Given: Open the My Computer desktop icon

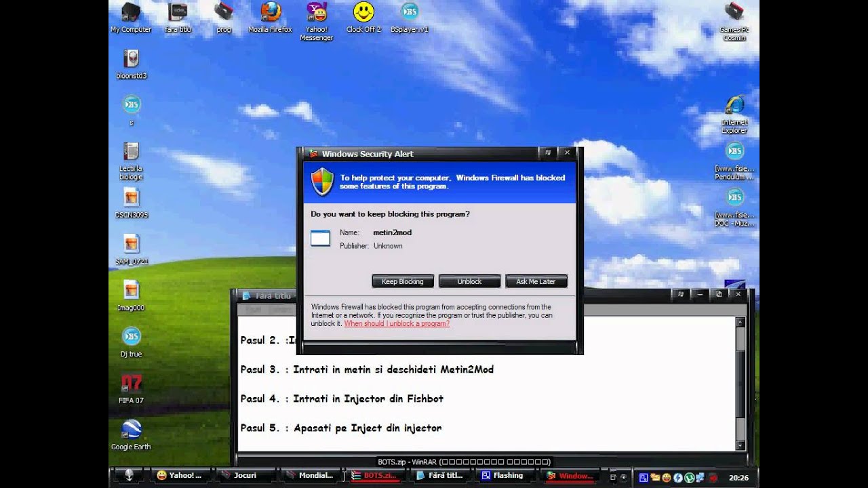Looking at the screenshot, I should pyautogui.click(x=131, y=14).
